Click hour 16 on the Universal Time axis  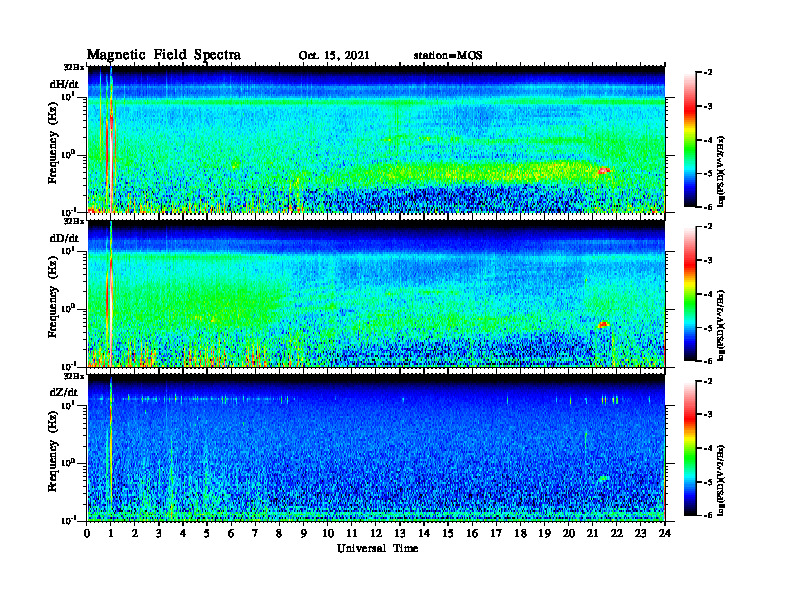[472, 534]
